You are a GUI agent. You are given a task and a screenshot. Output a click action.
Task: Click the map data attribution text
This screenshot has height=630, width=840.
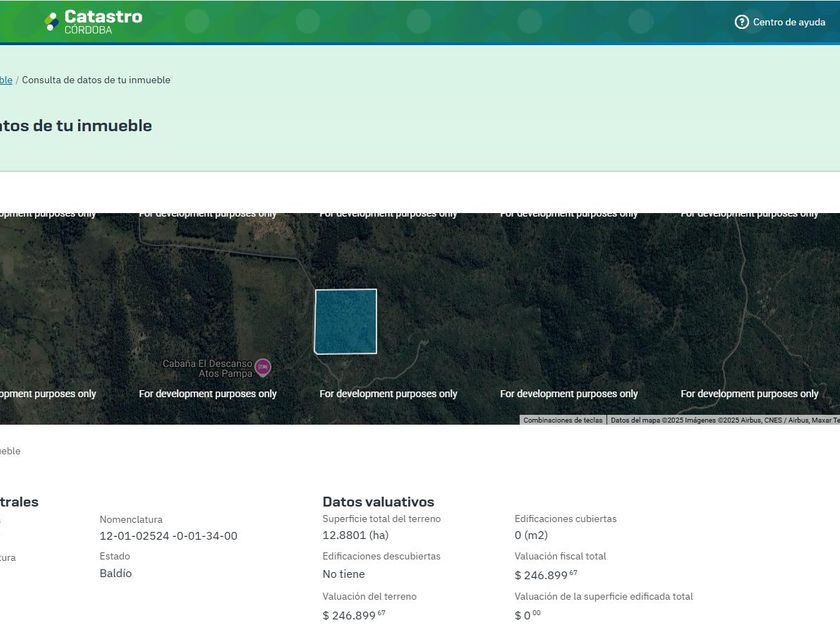click(x=724, y=420)
